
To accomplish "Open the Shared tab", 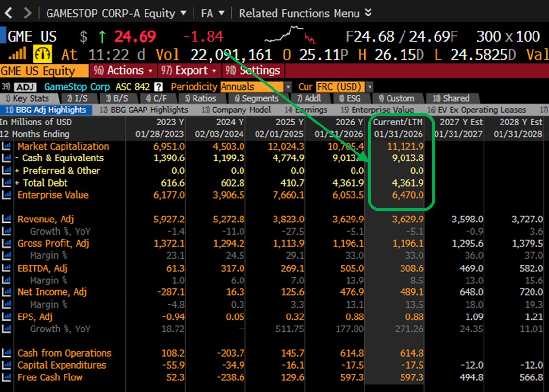I will (x=451, y=99).
